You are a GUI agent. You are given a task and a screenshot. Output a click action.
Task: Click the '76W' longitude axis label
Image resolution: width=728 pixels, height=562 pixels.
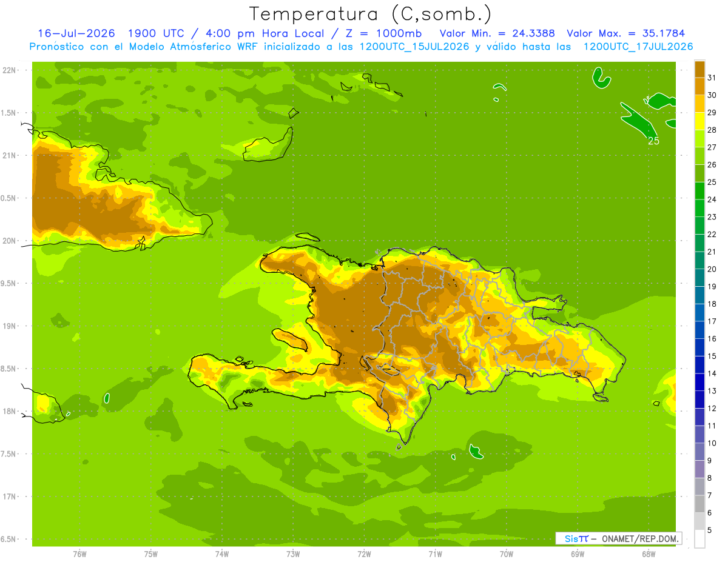[79, 554]
